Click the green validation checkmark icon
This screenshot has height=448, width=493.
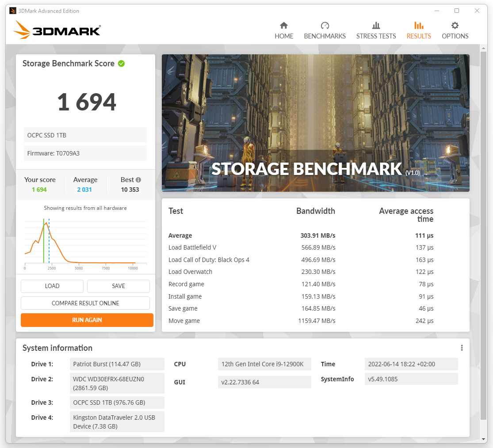pyautogui.click(x=121, y=64)
